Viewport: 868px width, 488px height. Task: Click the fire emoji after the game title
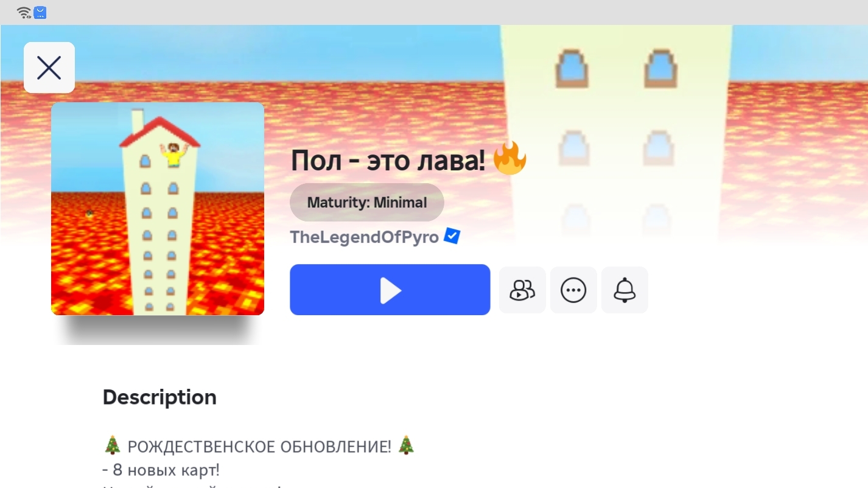[509, 158]
